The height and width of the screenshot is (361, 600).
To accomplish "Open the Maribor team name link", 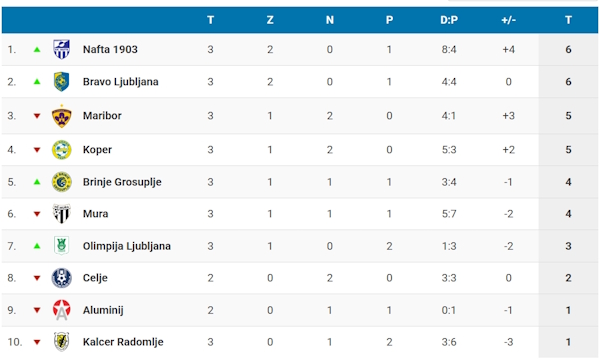I will (102, 116).
